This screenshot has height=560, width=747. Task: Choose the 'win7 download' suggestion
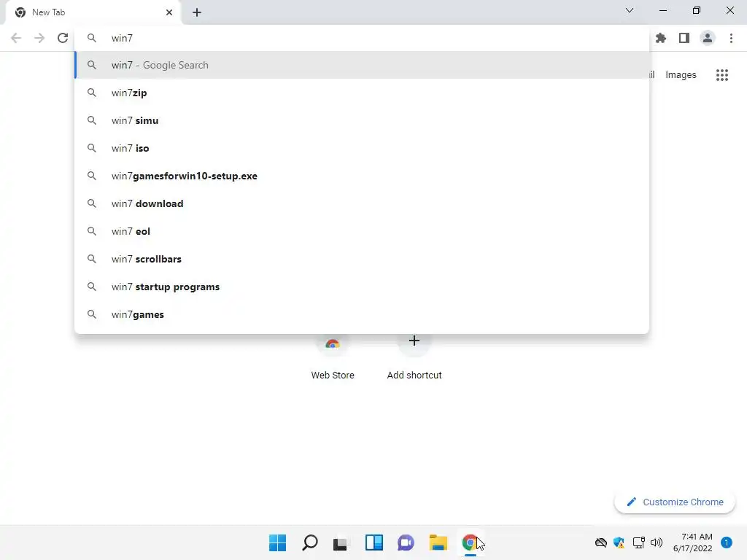pos(362,203)
